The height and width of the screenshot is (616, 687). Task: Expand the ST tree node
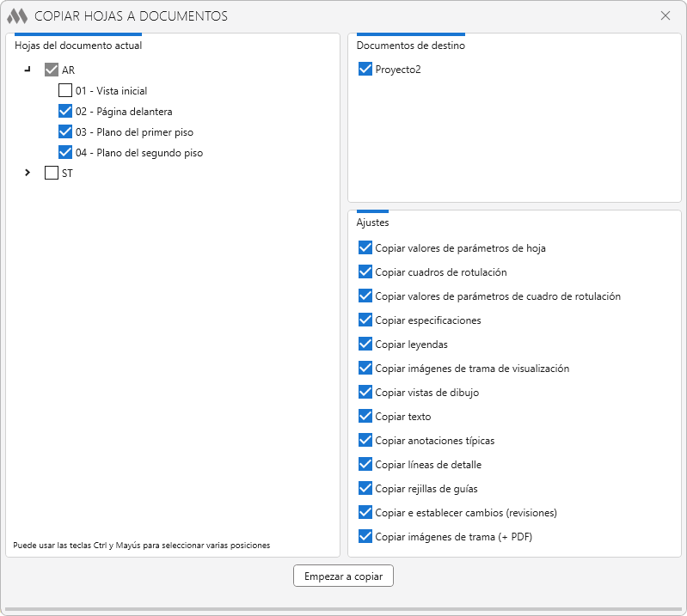coord(28,173)
